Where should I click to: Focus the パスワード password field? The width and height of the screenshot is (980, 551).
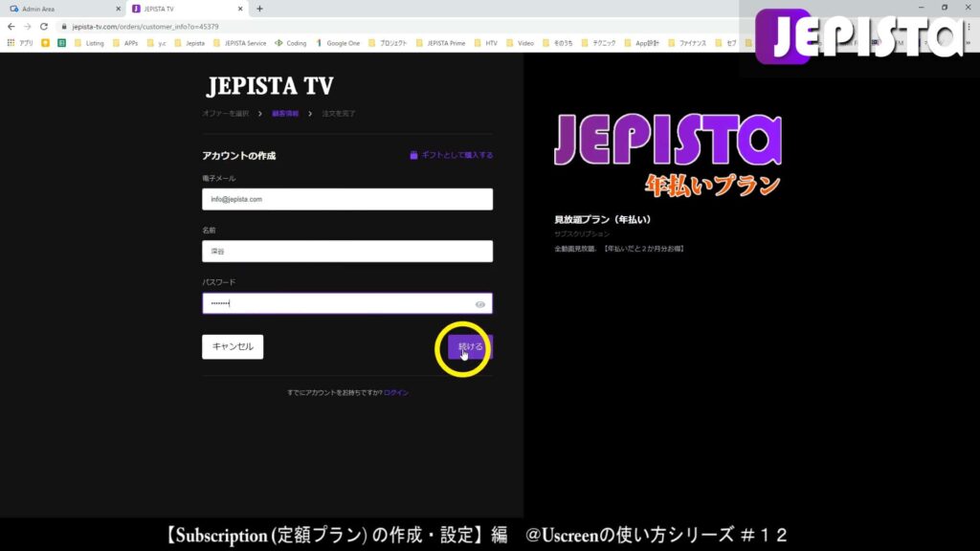click(347, 303)
